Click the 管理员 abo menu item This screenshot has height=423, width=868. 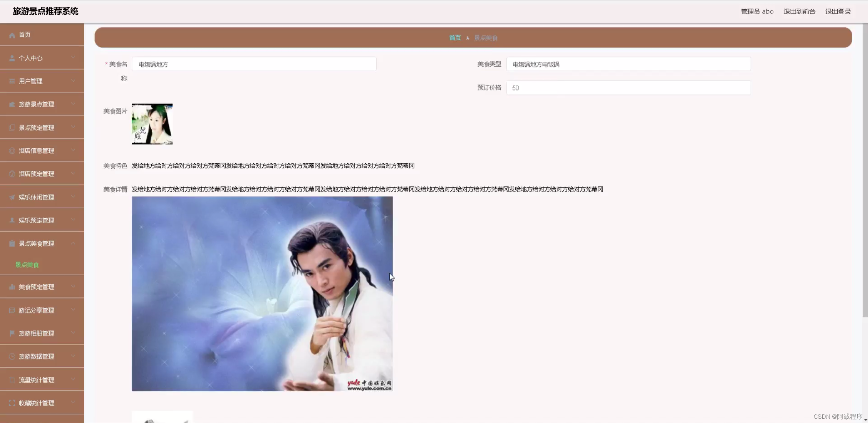pos(757,11)
